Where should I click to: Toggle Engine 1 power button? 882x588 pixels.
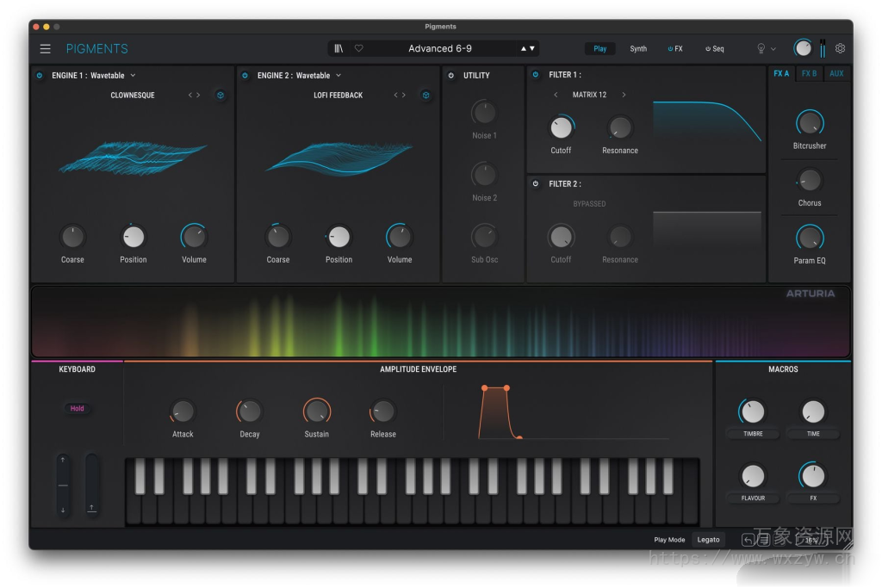[40, 76]
